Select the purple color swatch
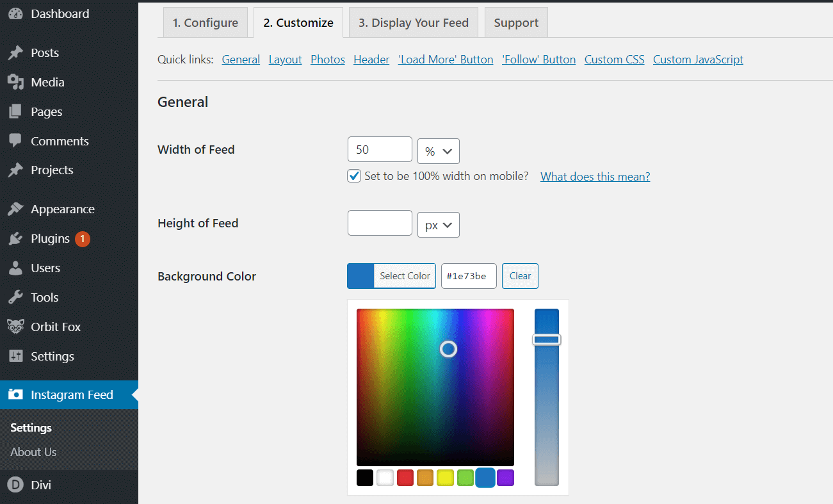Screen dimensions: 833x504 [x=505, y=478]
